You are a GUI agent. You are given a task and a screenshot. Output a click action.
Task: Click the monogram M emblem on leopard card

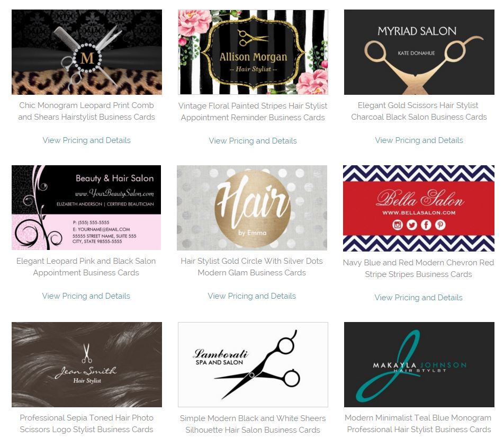87,58
